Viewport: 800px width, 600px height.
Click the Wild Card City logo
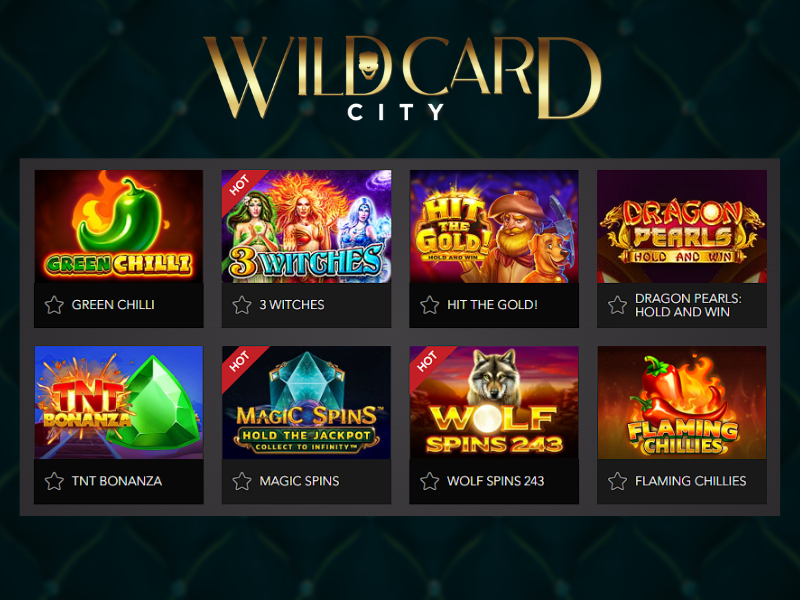[402, 78]
